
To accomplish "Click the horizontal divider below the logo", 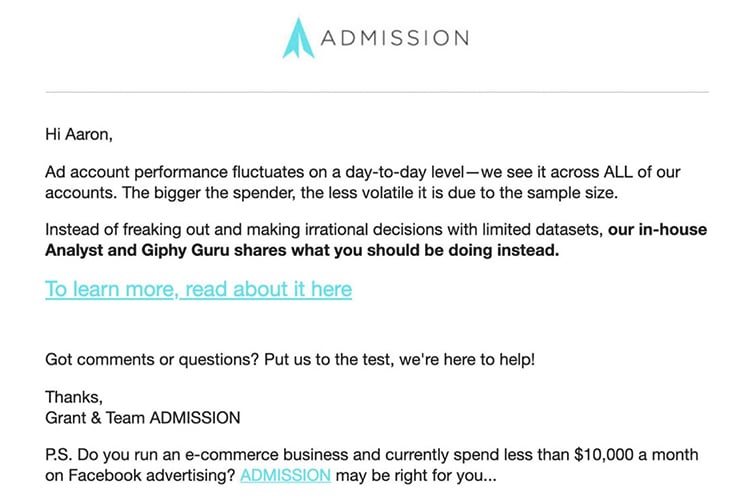I will [375, 92].
